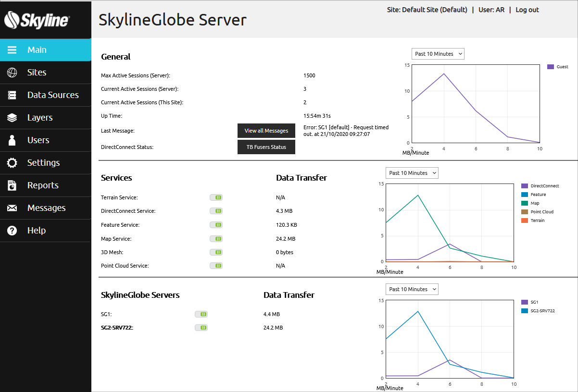Click the SG1 data transfer value 4.4 MB
This screenshot has height=392, width=578.
coord(272,314)
